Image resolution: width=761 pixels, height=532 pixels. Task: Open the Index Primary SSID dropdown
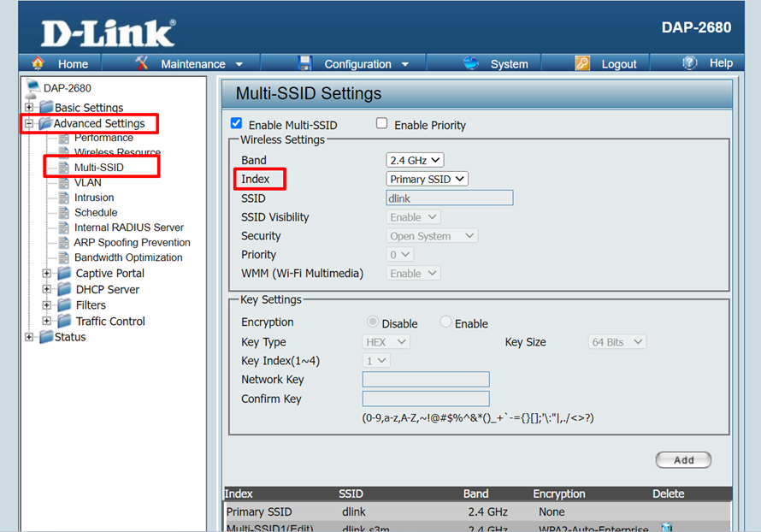coord(427,179)
